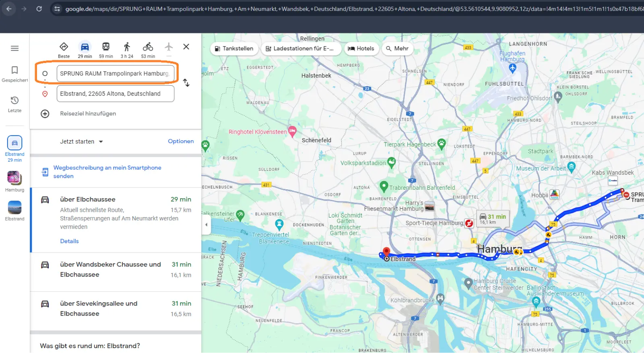Filter map by Ladestationen für E-
Image resolution: width=644 pixels, height=353 pixels.
click(301, 49)
